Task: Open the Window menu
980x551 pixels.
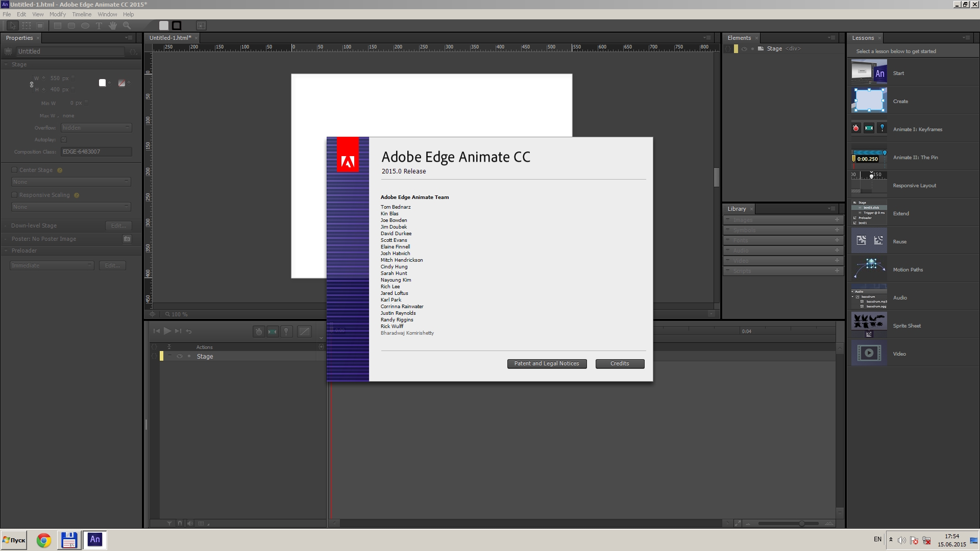Action: 107,14
